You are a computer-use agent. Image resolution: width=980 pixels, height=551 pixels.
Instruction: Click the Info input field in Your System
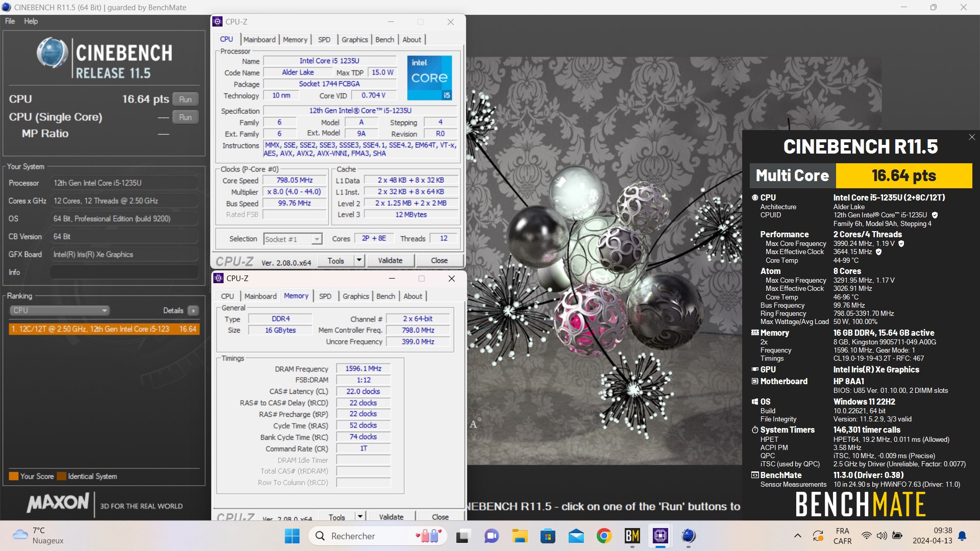click(x=124, y=272)
